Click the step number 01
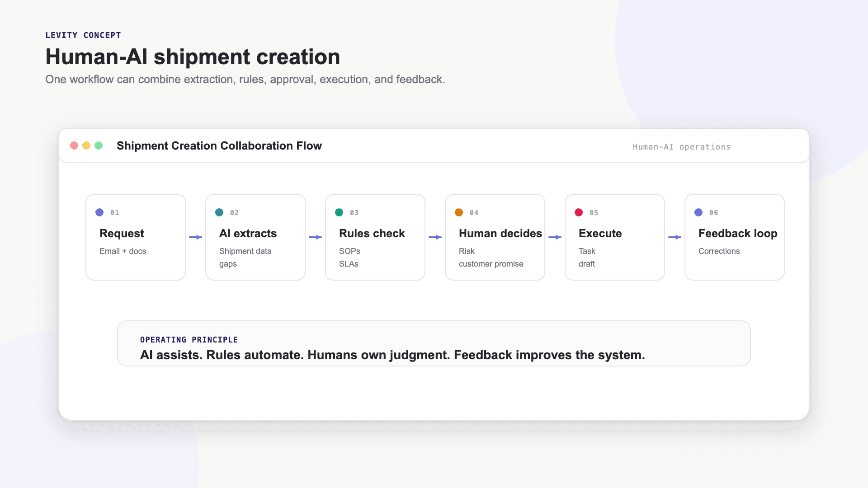The image size is (868, 488). 115,213
